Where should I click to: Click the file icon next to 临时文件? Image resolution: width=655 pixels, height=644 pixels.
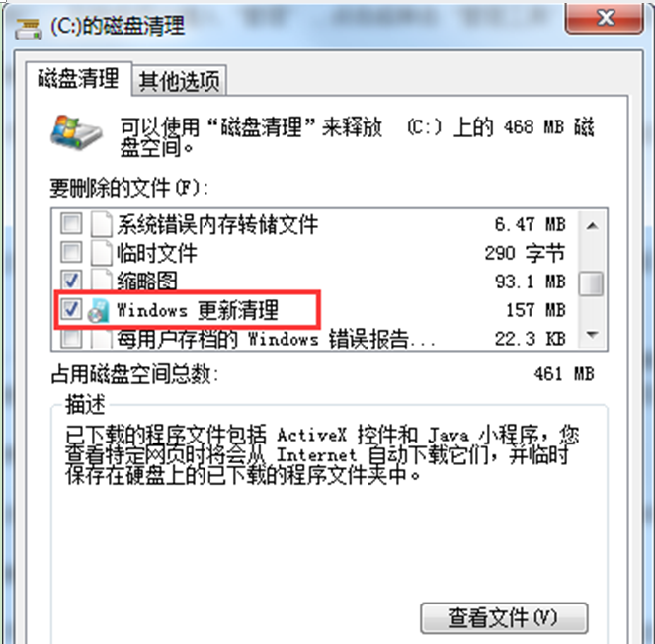[102, 253]
